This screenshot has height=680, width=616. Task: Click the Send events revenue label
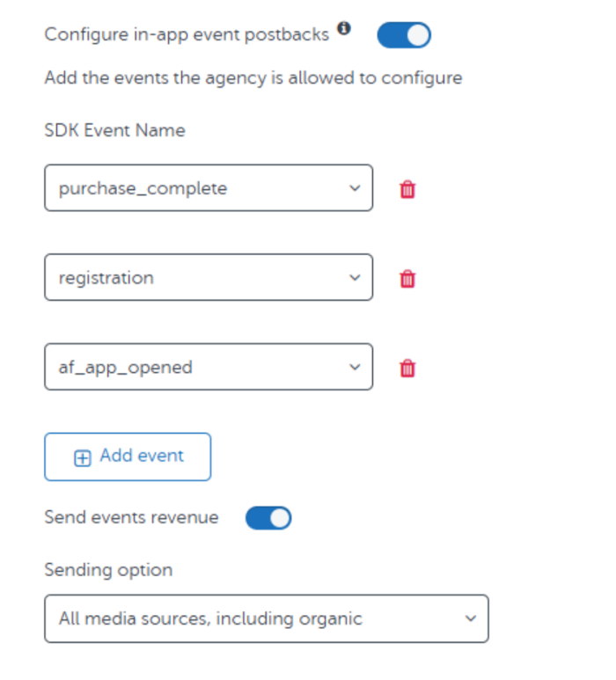tap(131, 517)
